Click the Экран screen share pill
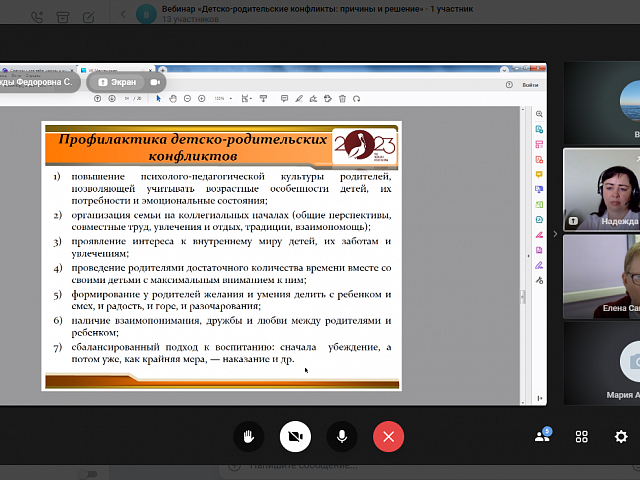 coord(118,82)
